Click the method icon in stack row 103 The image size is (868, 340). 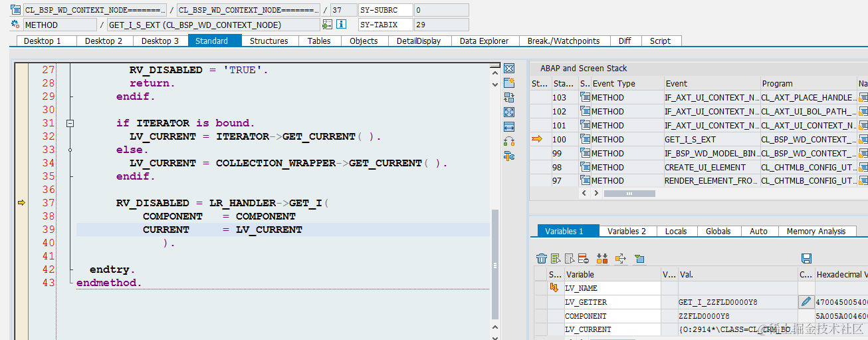click(585, 97)
